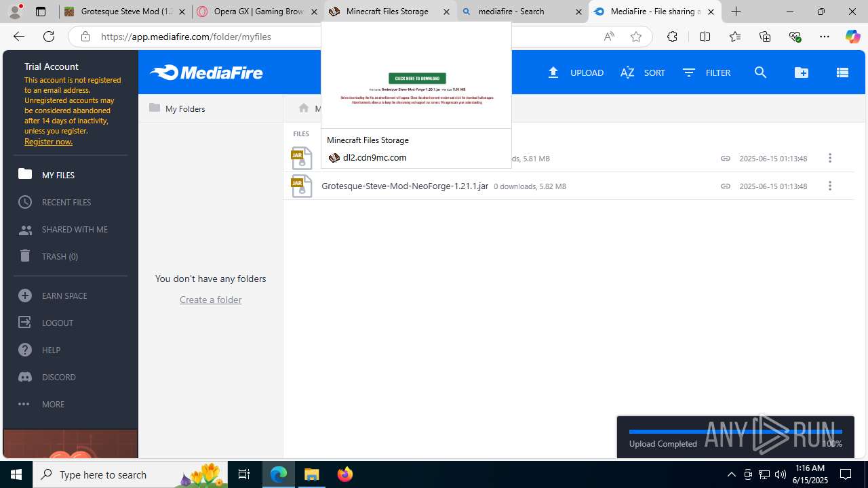Copy share link for NeoForge jar file
Image resolution: width=868 pixels, height=488 pixels.
[726, 186]
